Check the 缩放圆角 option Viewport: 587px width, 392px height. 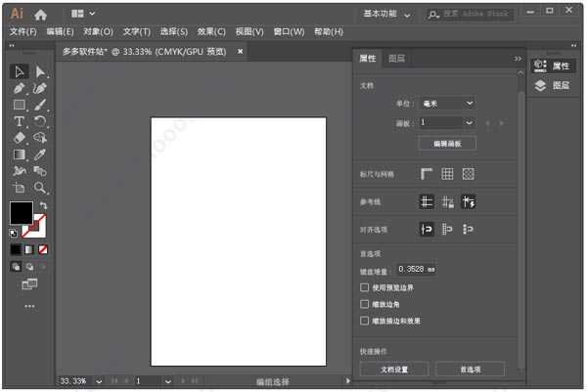tap(365, 304)
